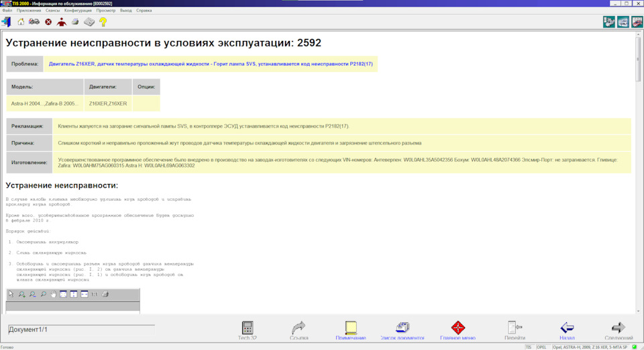Click the vertical scrollbar of document
Image resolution: width=644 pixels, height=350 pixels.
coord(638,173)
